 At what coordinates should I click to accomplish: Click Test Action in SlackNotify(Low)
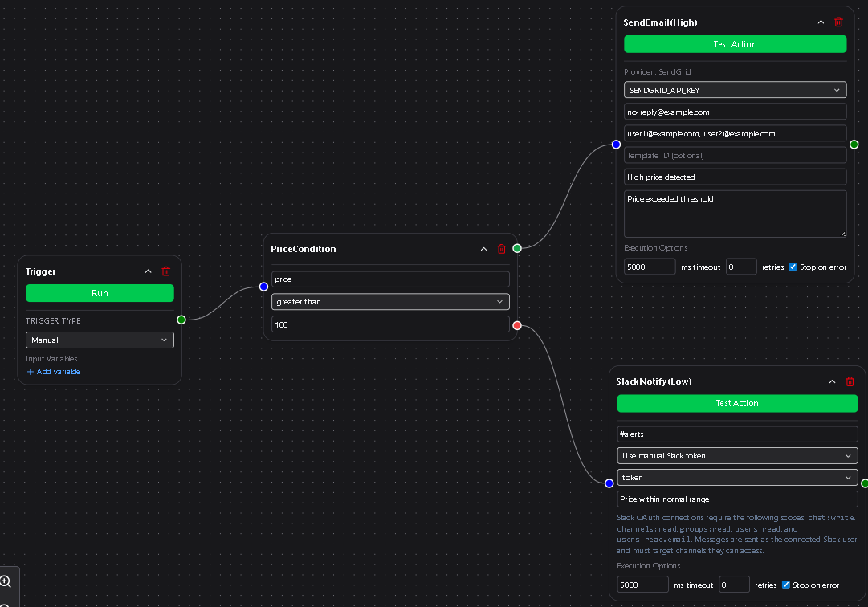pos(737,403)
